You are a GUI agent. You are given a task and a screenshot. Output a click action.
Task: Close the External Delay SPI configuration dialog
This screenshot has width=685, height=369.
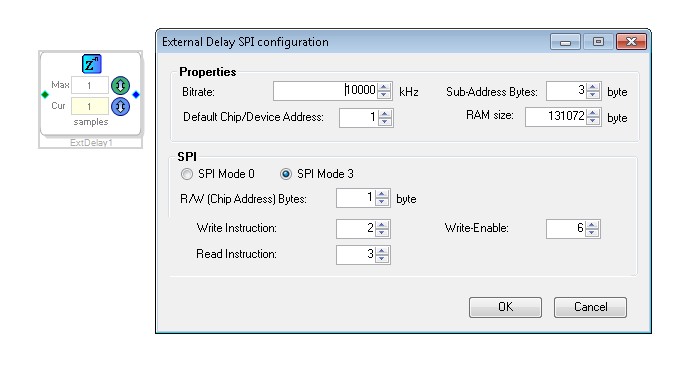[631, 42]
